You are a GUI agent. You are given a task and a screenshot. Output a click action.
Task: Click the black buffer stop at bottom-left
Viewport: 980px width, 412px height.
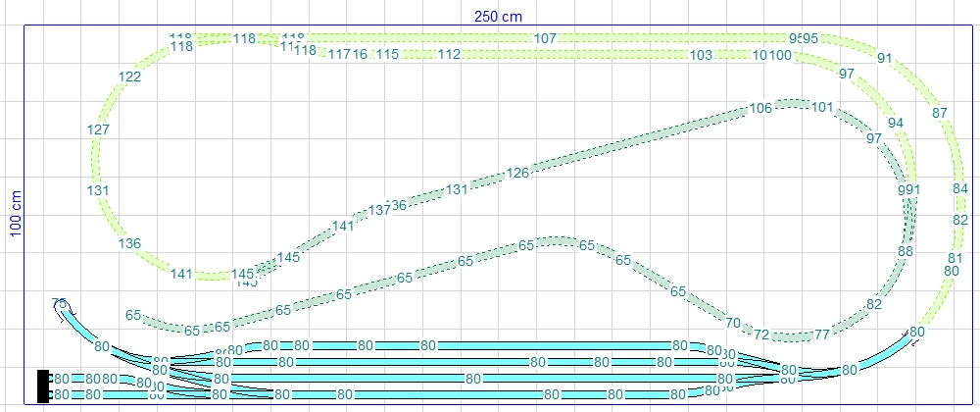(x=43, y=386)
